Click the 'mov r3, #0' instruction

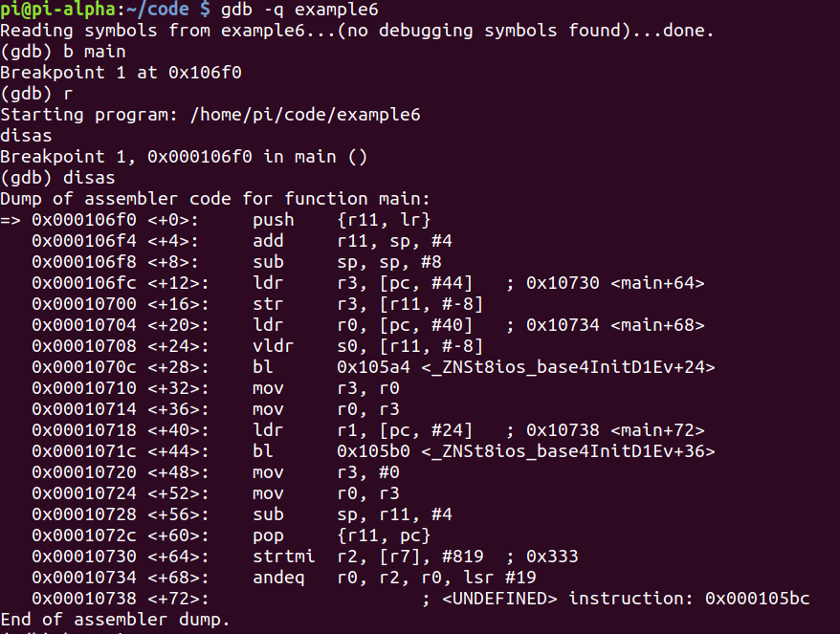click(325, 472)
